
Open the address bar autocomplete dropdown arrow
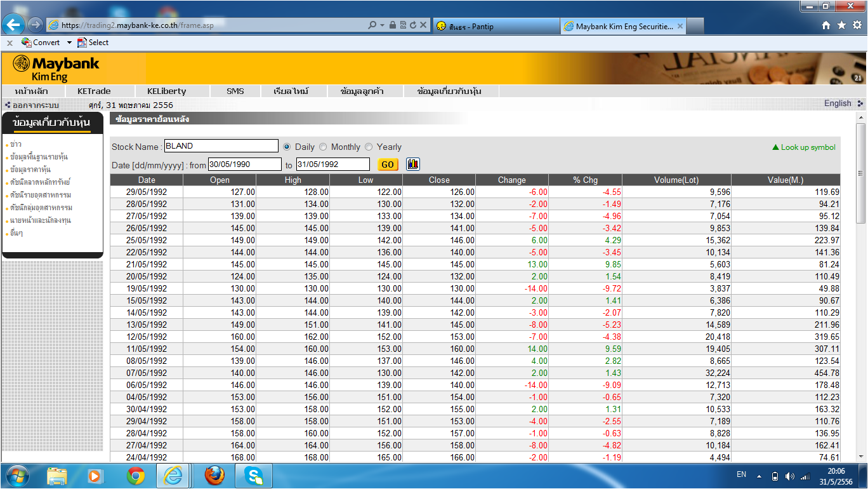pyautogui.click(x=382, y=25)
